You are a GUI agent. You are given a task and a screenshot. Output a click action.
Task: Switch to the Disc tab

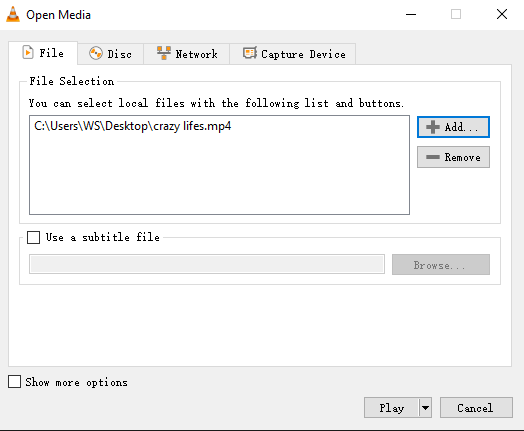pyautogui.click(x=111, y=54)
